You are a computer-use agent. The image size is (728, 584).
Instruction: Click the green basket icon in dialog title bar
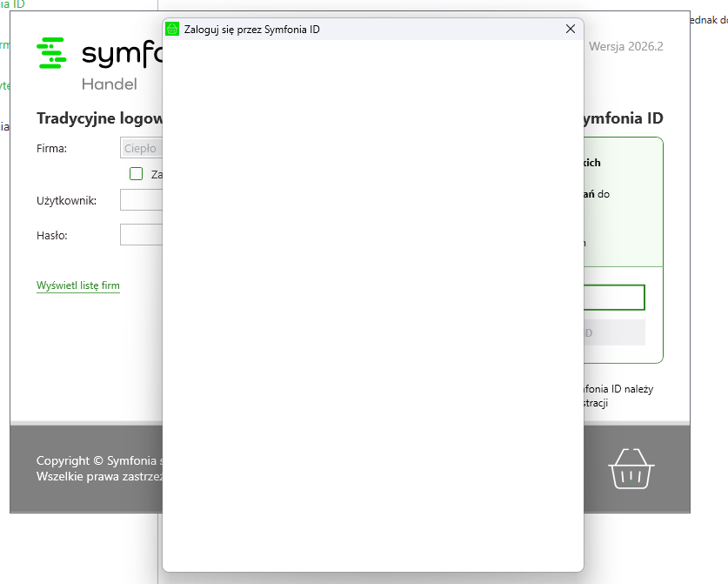[x=172, y=29]
